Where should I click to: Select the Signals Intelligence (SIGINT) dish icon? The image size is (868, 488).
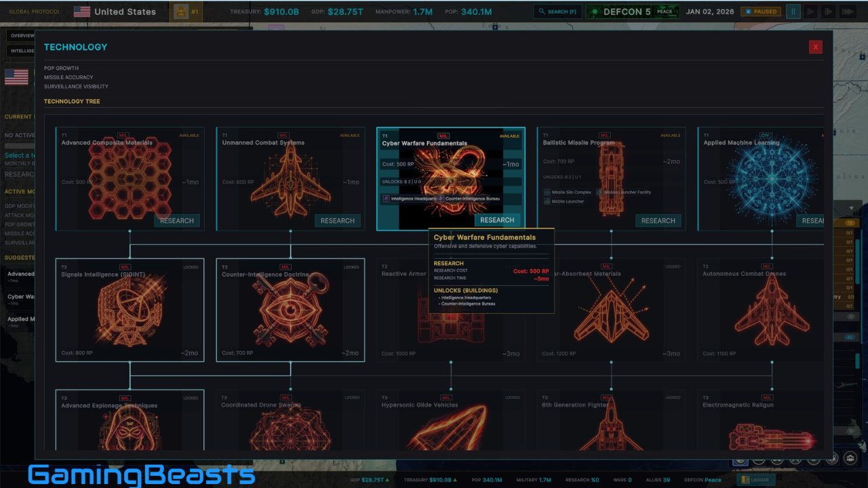[x=130, y=311]
